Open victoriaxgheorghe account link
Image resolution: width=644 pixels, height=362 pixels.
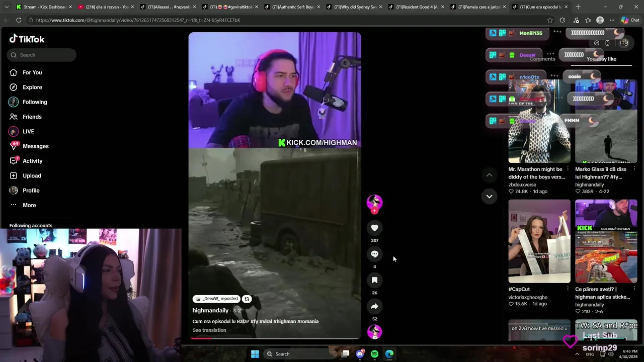click(528, 297)
